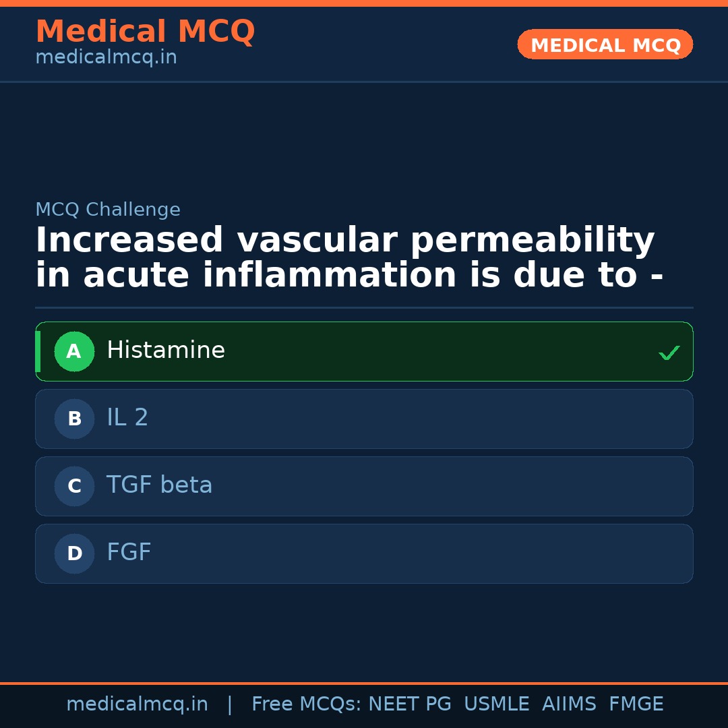Click the D circle icon
This screenshot has width=728, height=728.
74,553
